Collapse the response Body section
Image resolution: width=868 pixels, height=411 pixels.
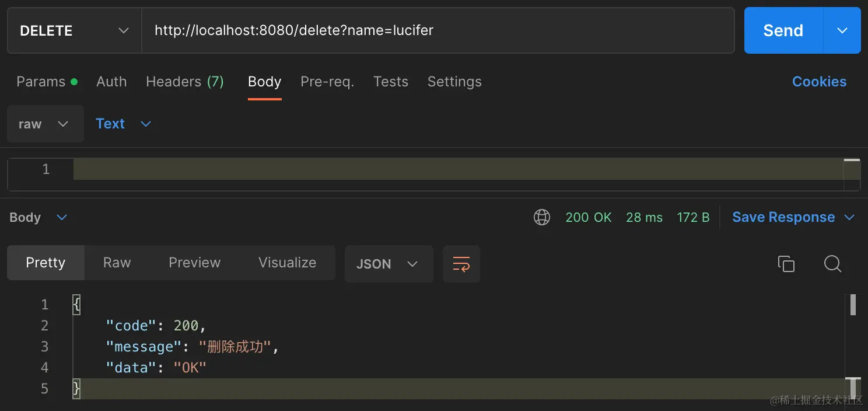62,217
